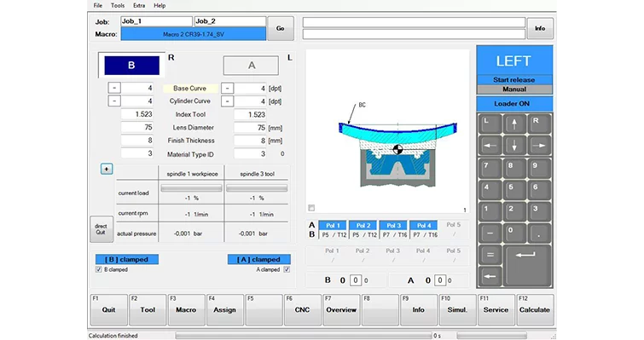The width and height of the screenshot is (644, 340).
Task: Toggle the B clamped checkbox
Action: pyautogui.click(x=99, y=269)
